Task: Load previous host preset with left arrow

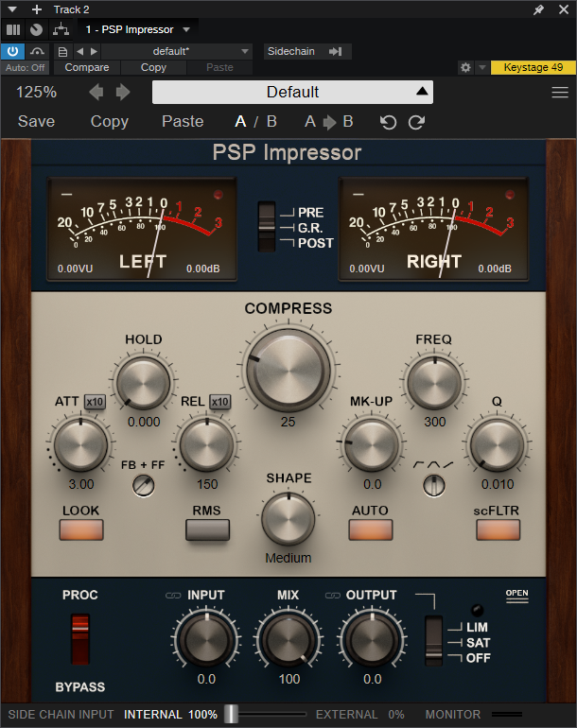Action: (x=79, y=51)
